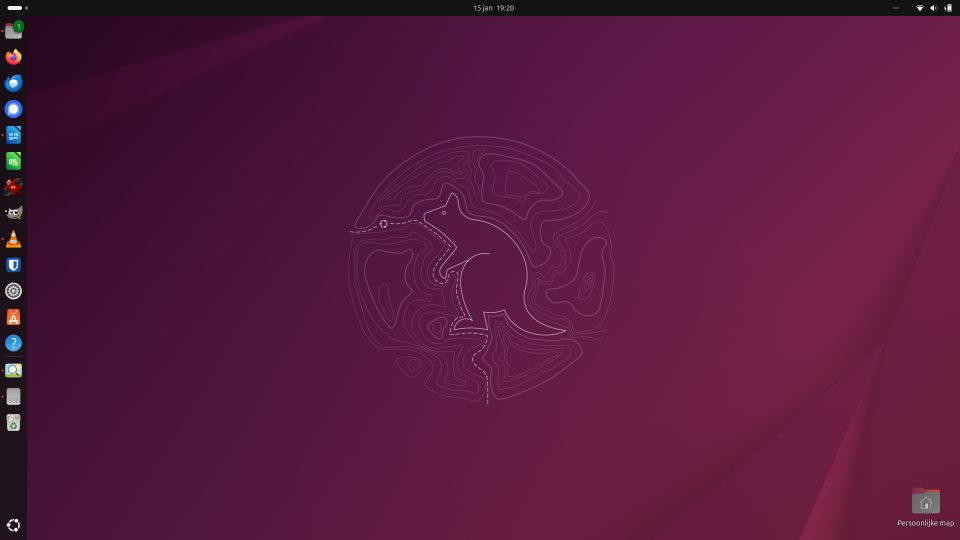Viewport: 960px width, 540px height.
Task: Open the Trash in the dock
Action: pyautogui.click(x=13, y=423)
